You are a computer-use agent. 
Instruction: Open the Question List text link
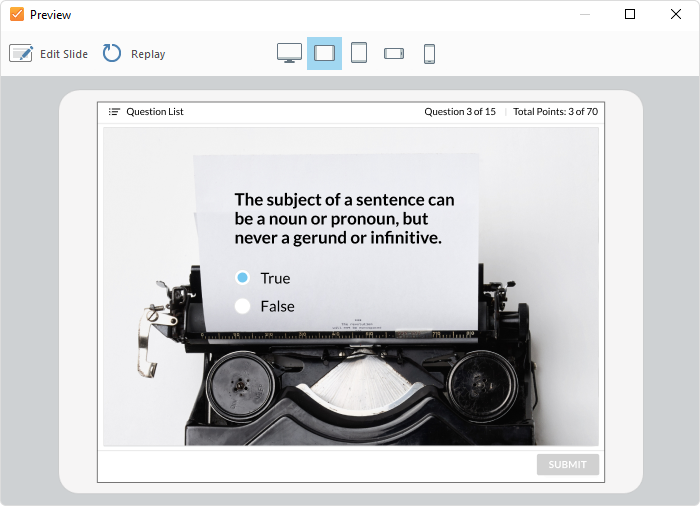tap(155, 112)
